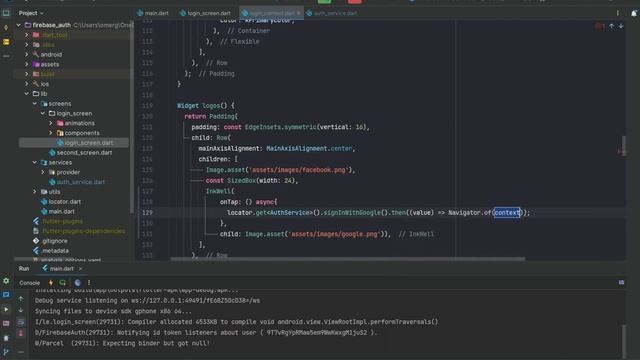Expand the provider folder

click(x=43, y=172)
